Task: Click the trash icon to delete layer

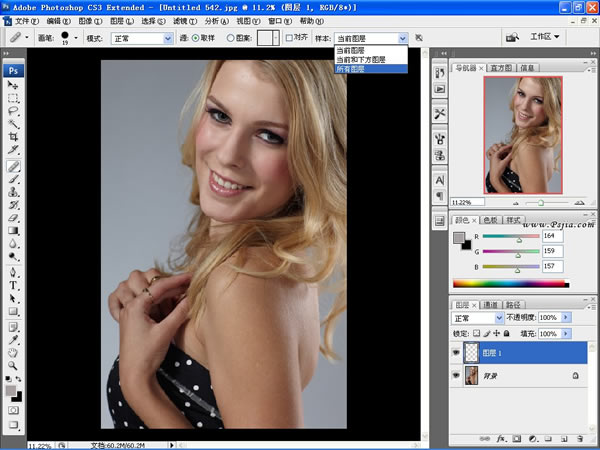Action: 581,439
